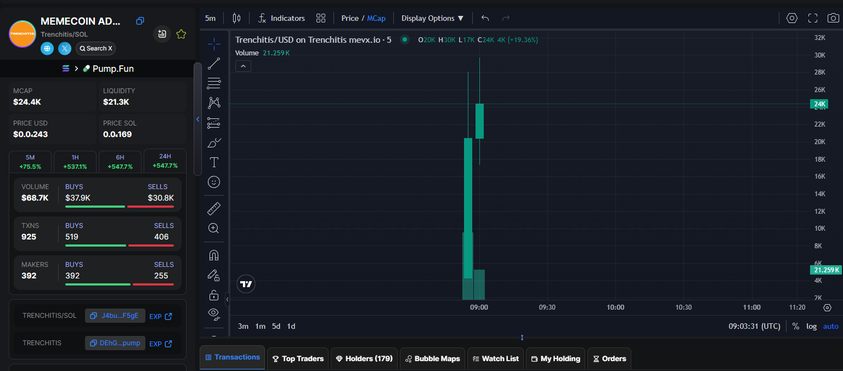843x371 pixels.
Task: Select the Text annotation tool
Action: (x=213, y=162)
